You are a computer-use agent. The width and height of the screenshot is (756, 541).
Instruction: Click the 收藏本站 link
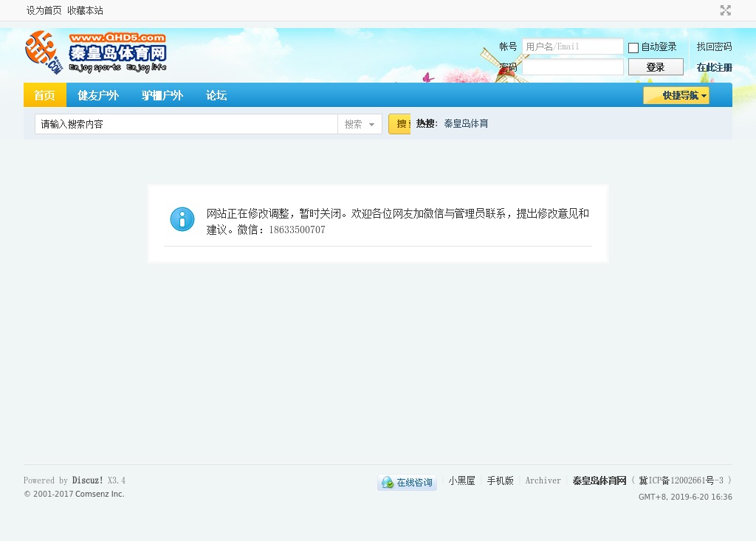pos(85,10)
